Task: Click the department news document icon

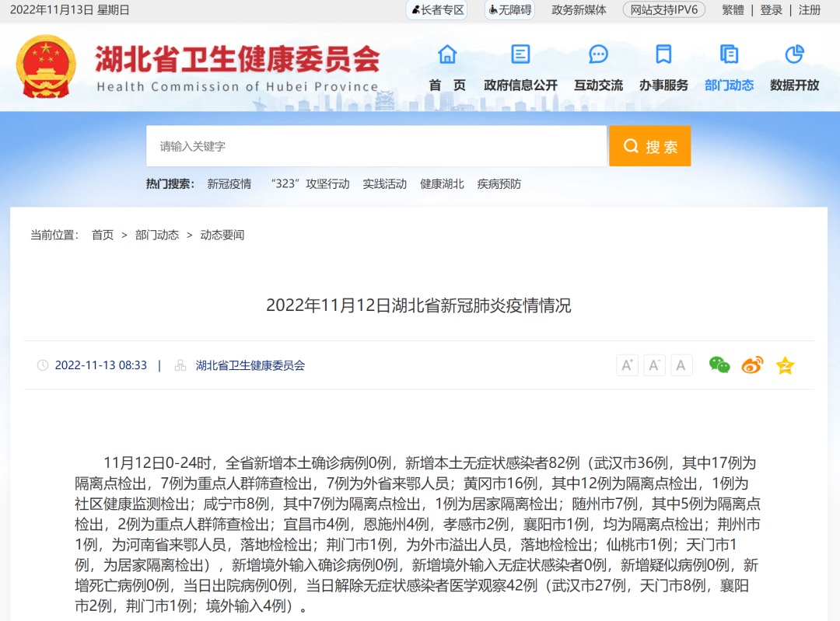Action: pyautogui.click(x=729, y=54)
